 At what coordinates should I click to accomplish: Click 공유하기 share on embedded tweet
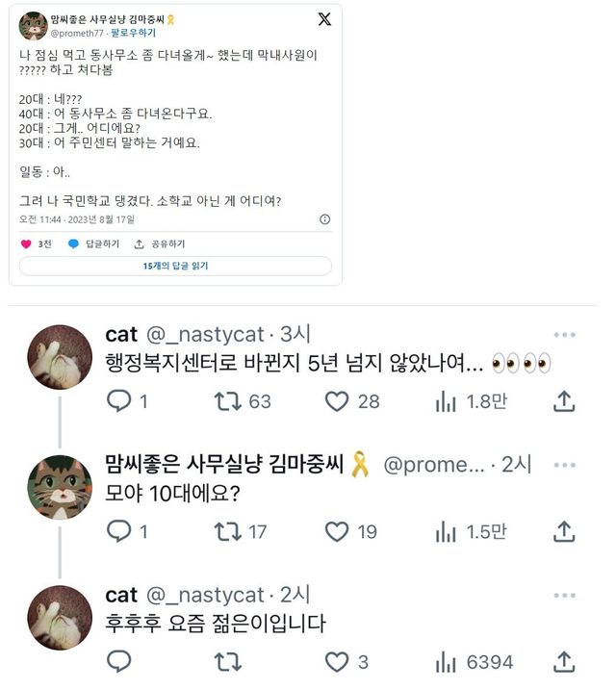point(140,244)
